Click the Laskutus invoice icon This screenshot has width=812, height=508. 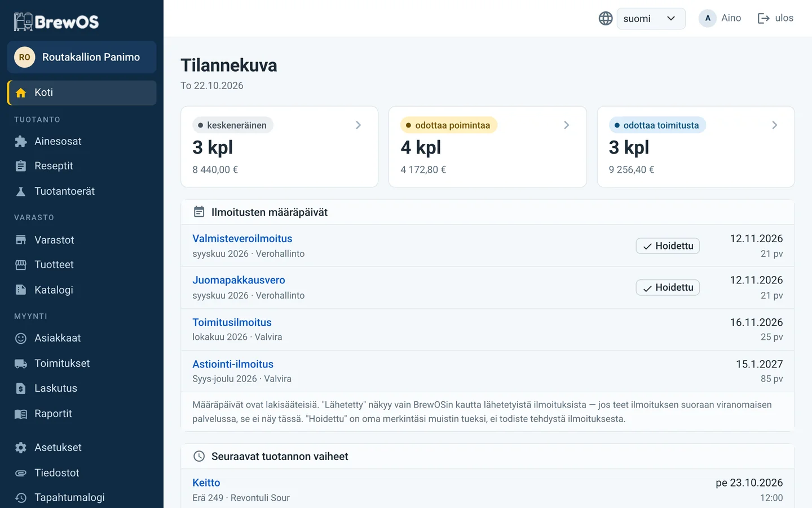point(21,388)
